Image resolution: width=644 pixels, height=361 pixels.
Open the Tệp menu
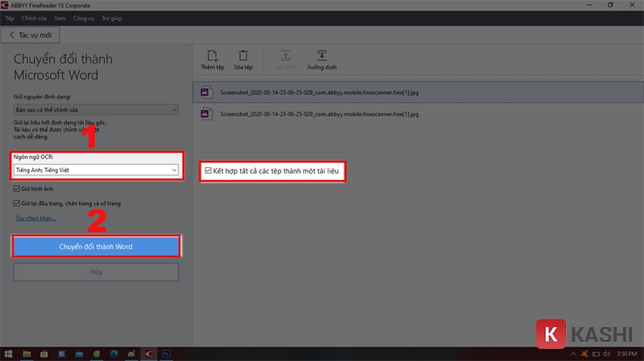pyautogui.click(x=10, y=18)
